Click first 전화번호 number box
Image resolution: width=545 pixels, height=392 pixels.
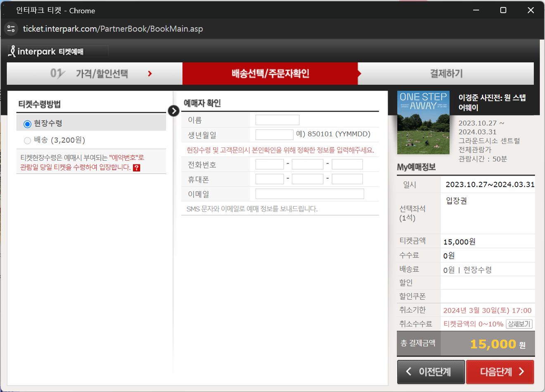tap(270, 164)
